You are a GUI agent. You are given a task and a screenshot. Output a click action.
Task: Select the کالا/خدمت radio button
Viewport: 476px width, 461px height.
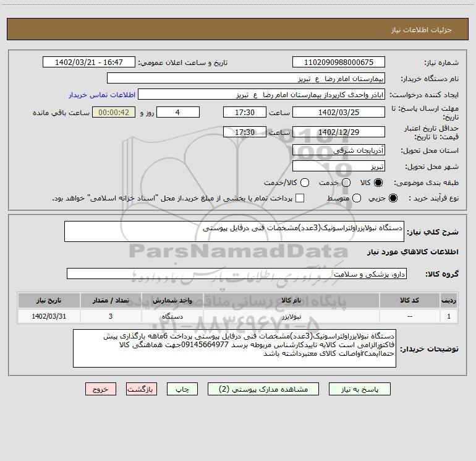(x=305, y=183)
